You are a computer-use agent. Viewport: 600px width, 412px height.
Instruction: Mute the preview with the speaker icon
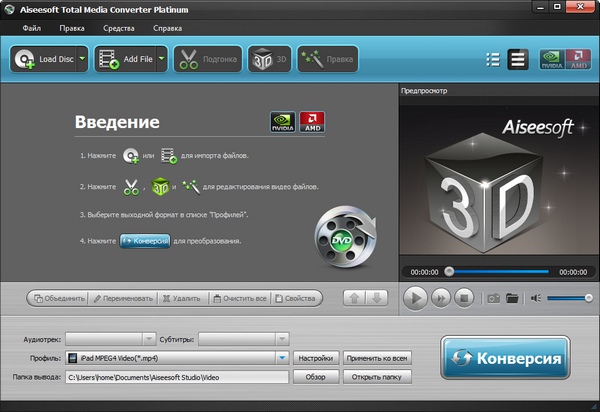536,298
